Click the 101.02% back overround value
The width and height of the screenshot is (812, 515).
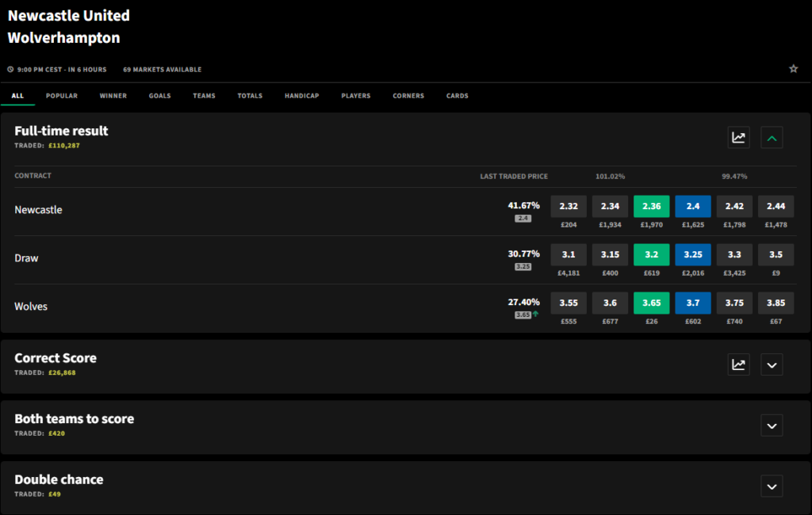(610, 177)
